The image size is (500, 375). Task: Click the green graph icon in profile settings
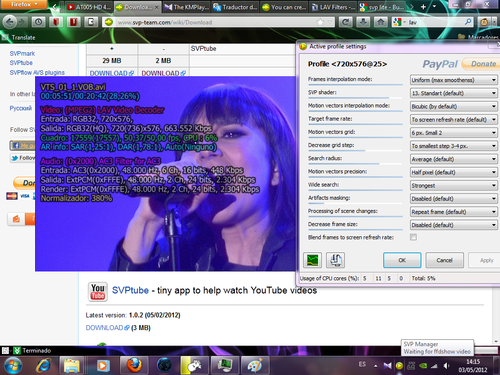(313, 260)
